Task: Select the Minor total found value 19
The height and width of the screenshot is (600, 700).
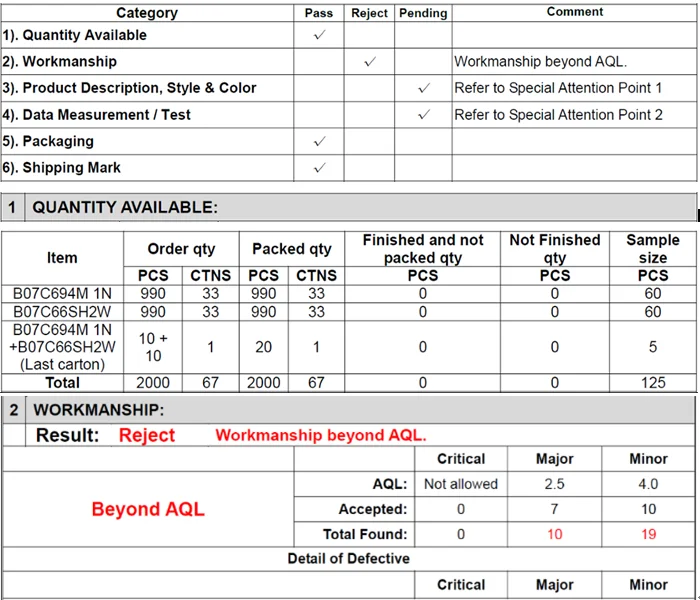Action: [x=648, y=534]
